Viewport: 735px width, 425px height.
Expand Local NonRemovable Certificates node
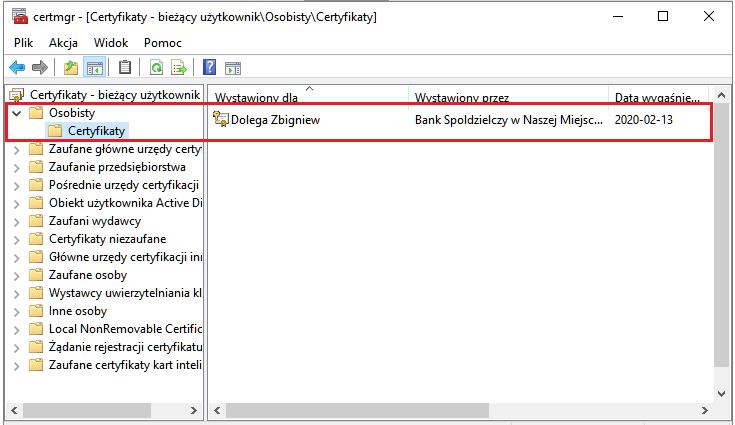(16, 329)
